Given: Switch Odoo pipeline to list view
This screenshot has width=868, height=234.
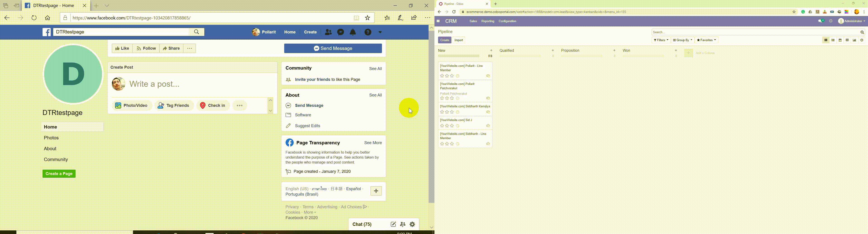Looking at the screenshot, I should click(x=833, y=40).
